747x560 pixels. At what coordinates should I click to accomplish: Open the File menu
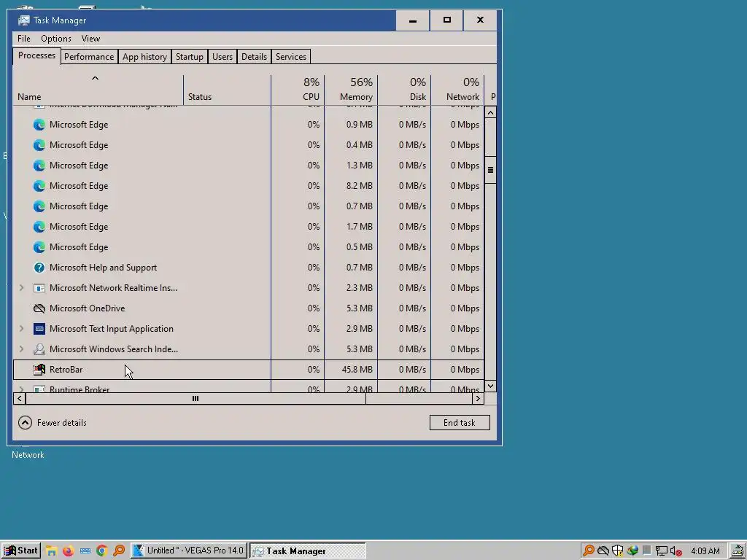[x=24, y=39]
